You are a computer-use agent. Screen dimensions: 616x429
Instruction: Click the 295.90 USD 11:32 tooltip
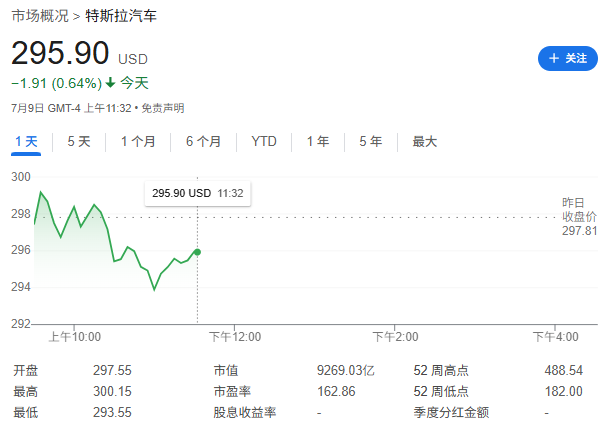[x=198, y=193]
